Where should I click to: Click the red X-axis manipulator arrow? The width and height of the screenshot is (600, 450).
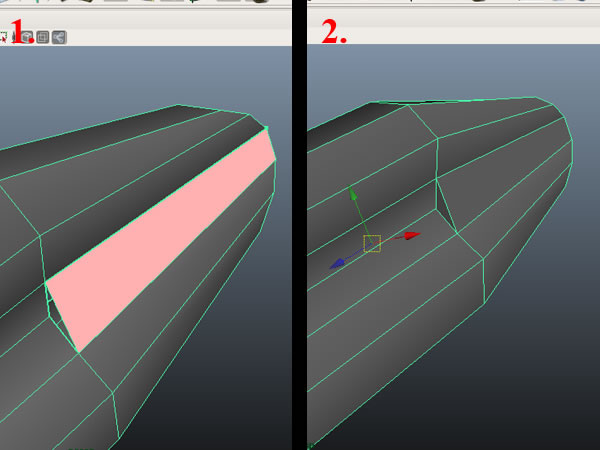(x=412, y=235)
